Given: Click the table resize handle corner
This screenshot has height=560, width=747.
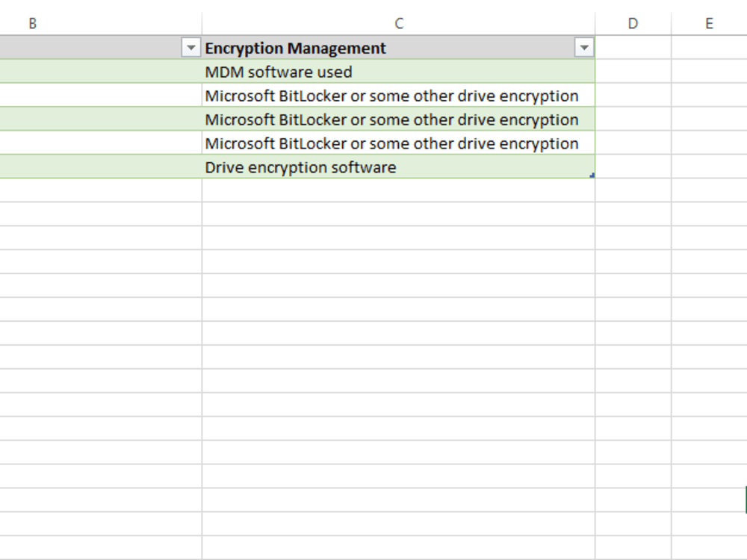Looking at the screenshot, I should coord(592,175).
